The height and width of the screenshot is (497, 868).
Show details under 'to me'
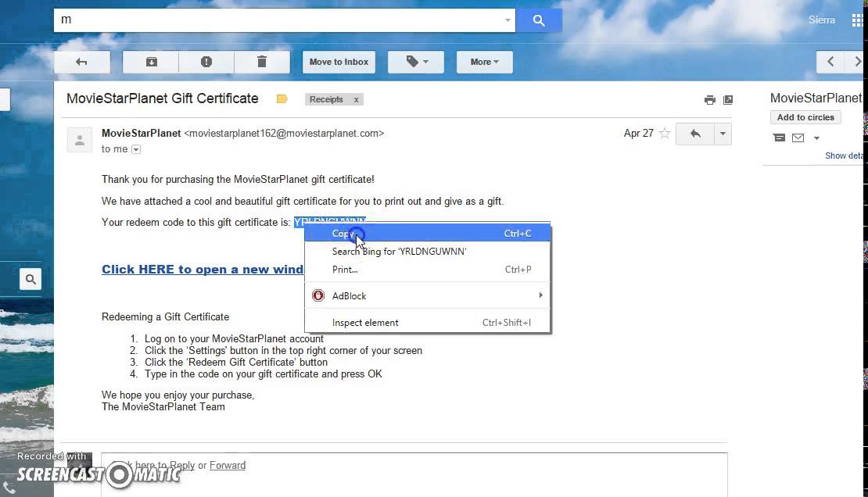point(135,149)
